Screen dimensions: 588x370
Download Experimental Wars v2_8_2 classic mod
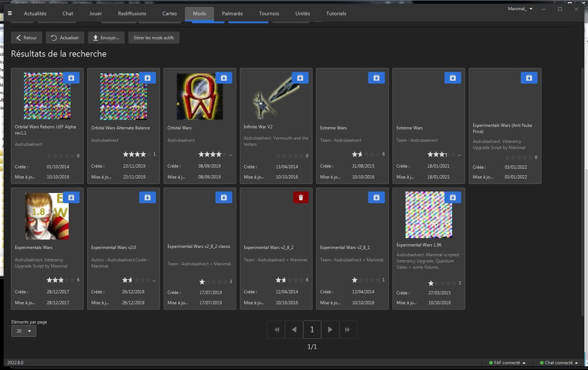tap(224, 197)
